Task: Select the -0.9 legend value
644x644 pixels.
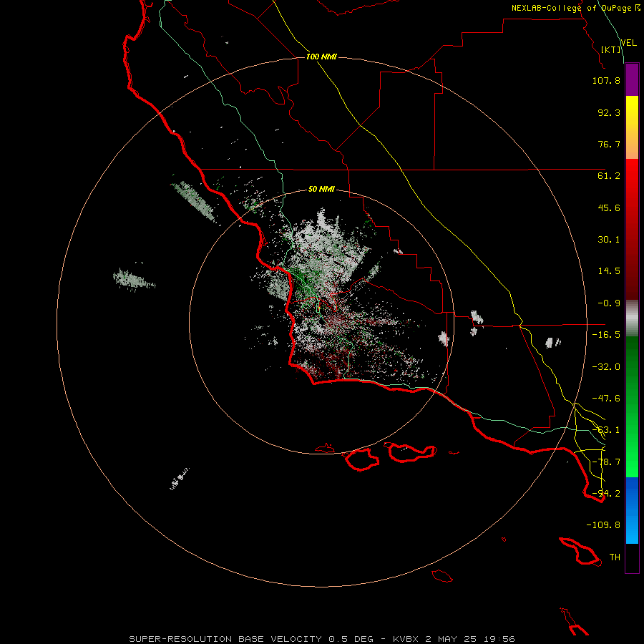Action: (x=609, y=303)
